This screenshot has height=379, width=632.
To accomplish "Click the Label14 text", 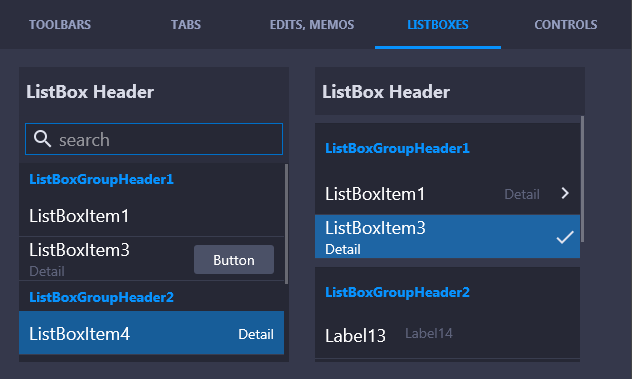I will point(429,333).
